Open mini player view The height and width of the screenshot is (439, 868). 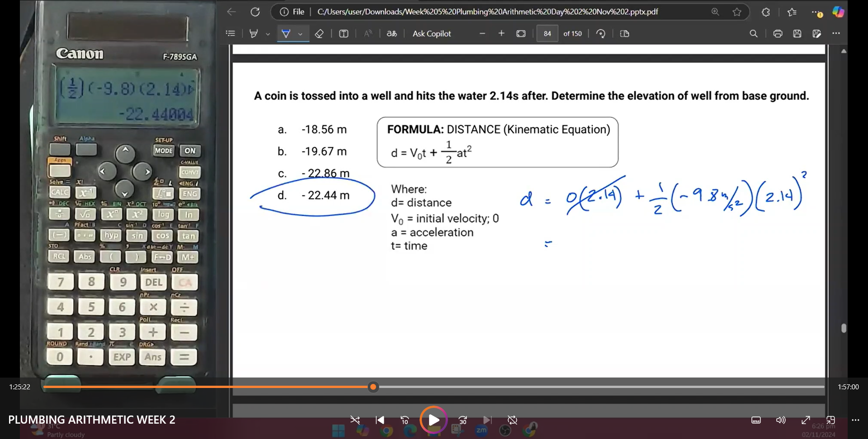(830, 420)
